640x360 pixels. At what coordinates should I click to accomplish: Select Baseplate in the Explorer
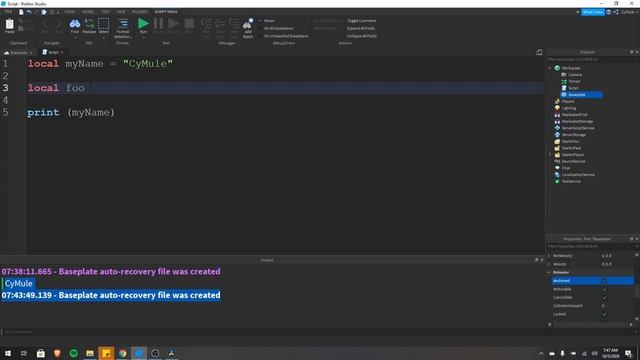coord(582,95)
